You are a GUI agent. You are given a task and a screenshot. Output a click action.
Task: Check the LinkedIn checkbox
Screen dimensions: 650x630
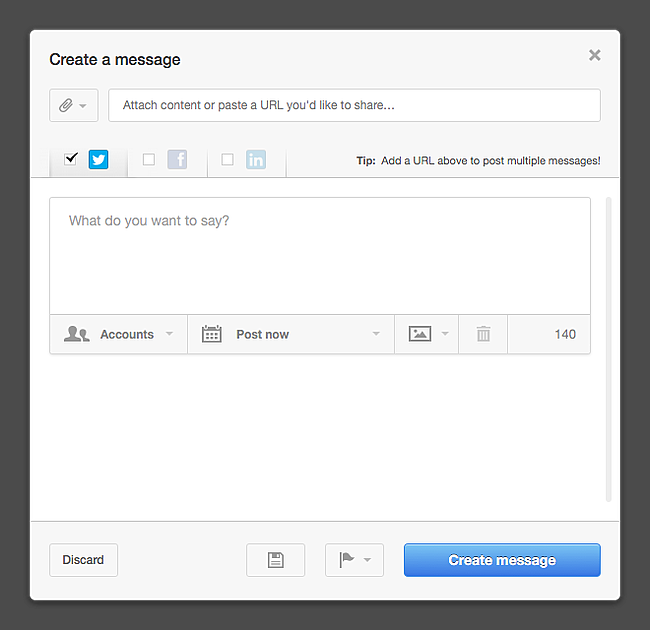pos(227,159)
